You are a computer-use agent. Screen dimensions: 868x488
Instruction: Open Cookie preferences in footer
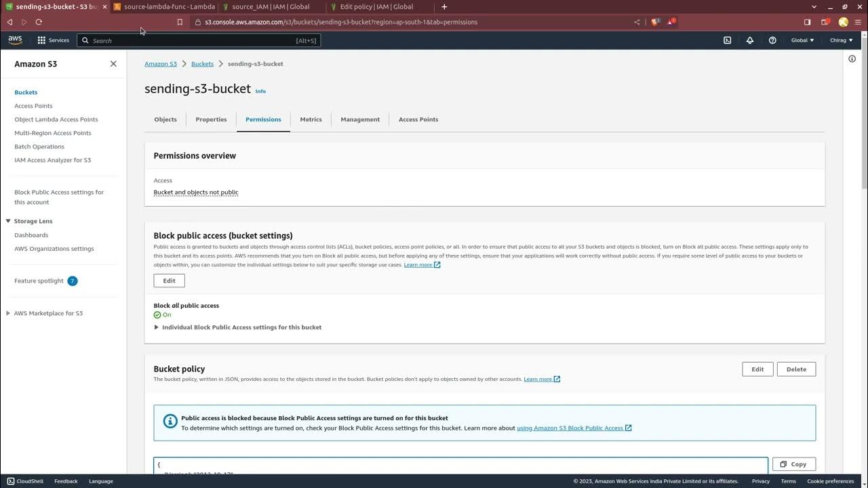tap(830, 481)
